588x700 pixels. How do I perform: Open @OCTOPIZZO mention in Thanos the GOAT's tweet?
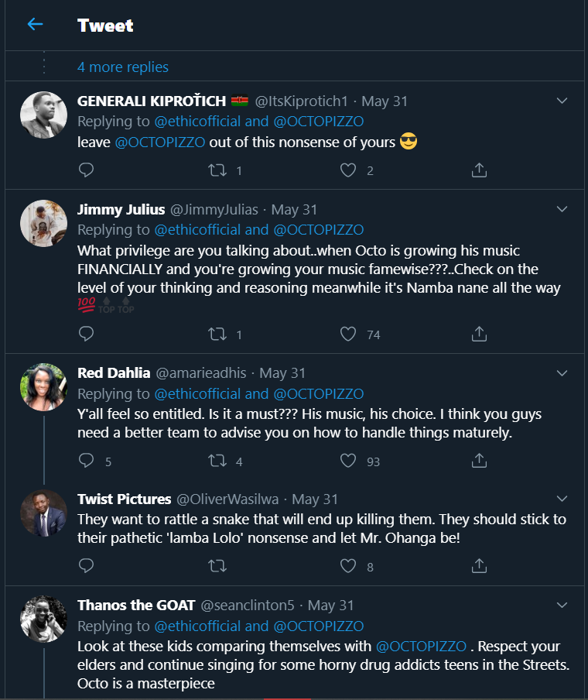click(x=421, y=646)
